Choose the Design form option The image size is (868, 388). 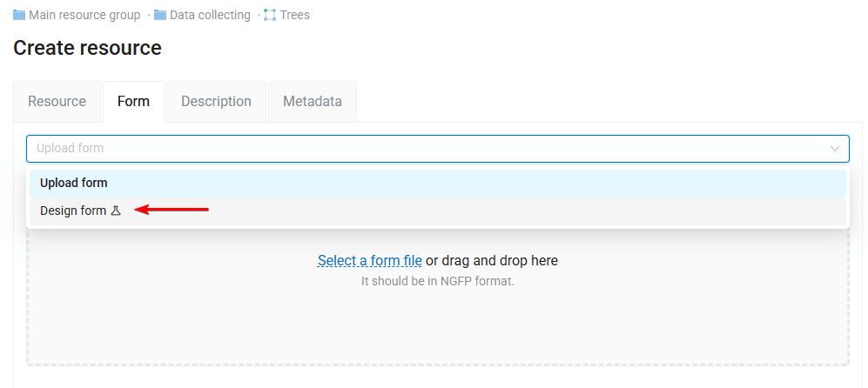point(73,211)
